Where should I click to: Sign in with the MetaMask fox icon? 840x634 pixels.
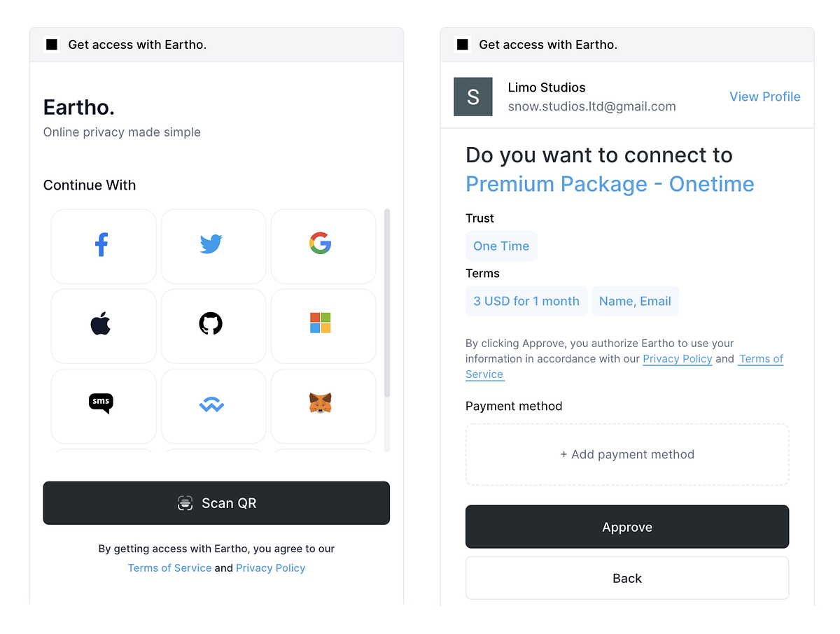coord(323,404)
